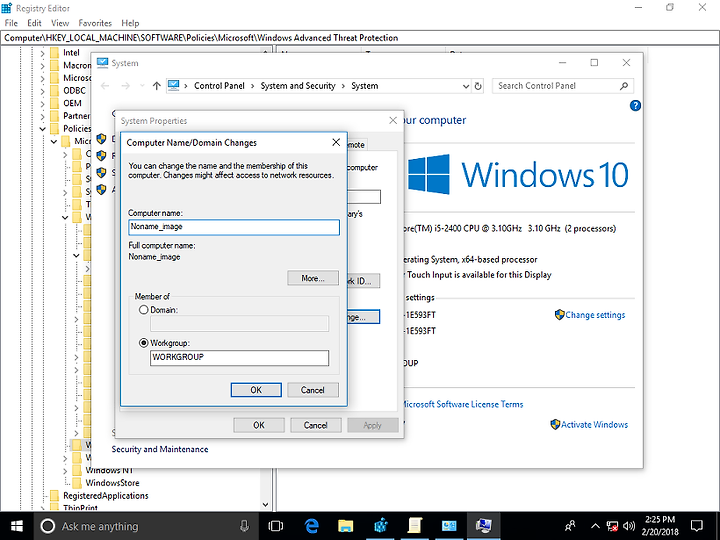720x540 pixels.
Task: Select the WindowsStore registry key
Action: (112, 483)
